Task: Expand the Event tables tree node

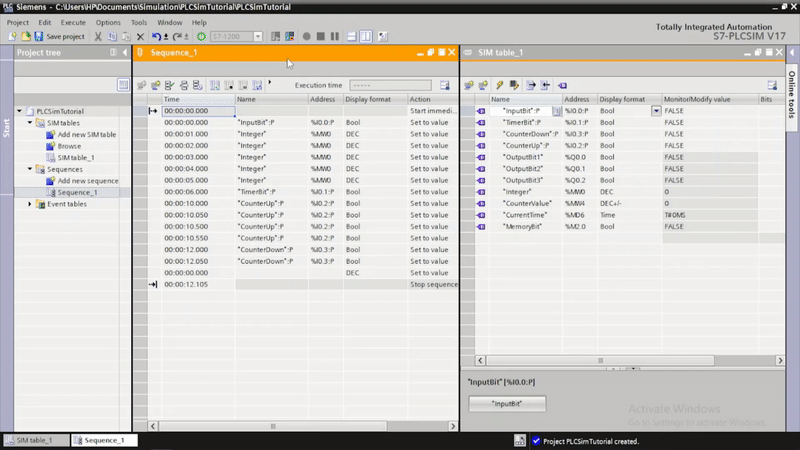Action: (x=31, y=204)
